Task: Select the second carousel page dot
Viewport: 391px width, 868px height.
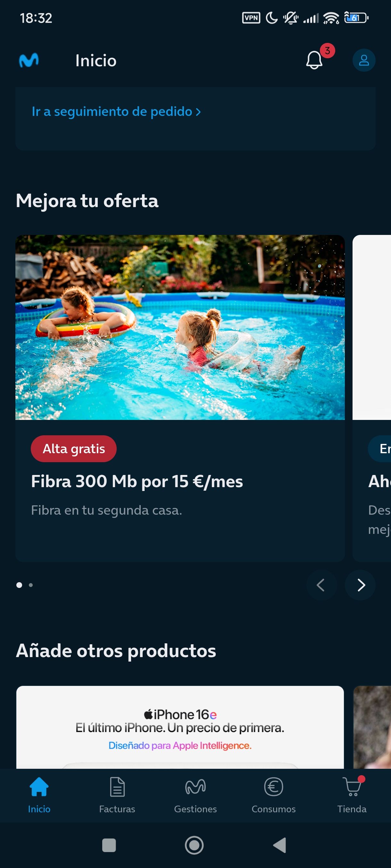Action: coord(31,585)
